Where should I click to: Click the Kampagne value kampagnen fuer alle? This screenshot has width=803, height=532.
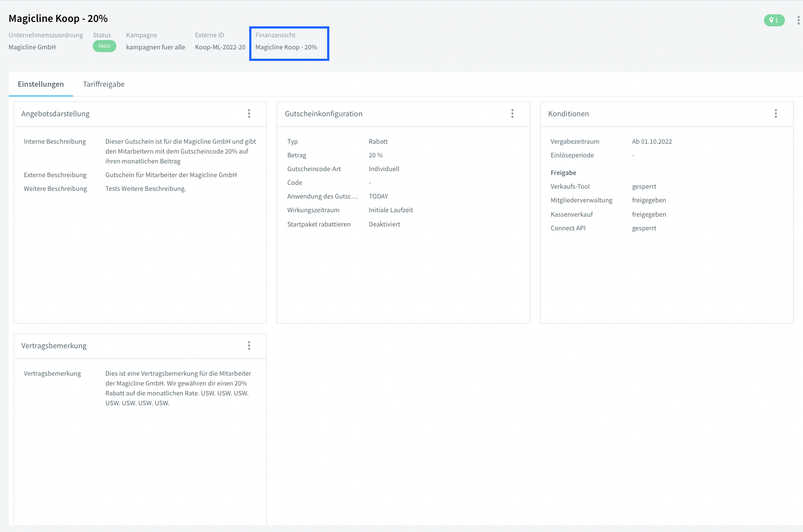[155, 47]
